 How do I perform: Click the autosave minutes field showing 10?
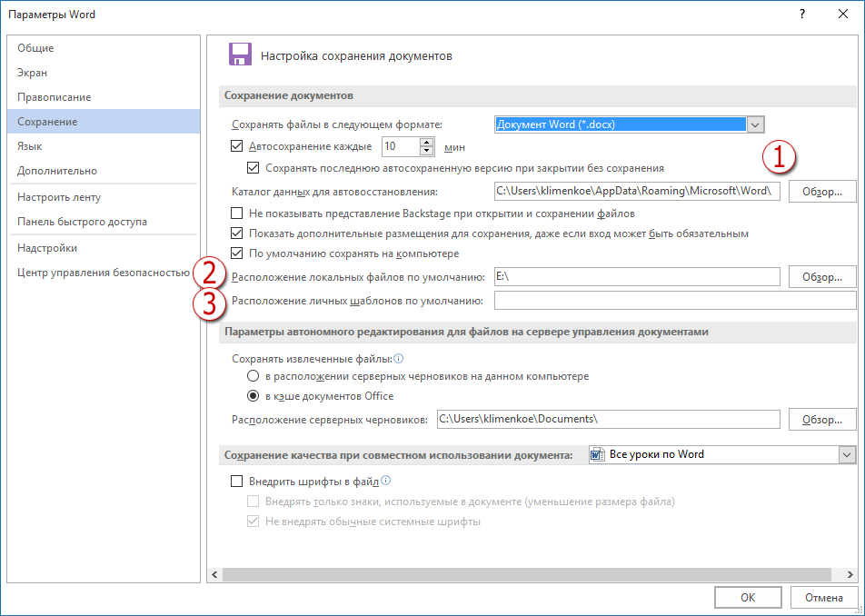[x=401, y=146]
